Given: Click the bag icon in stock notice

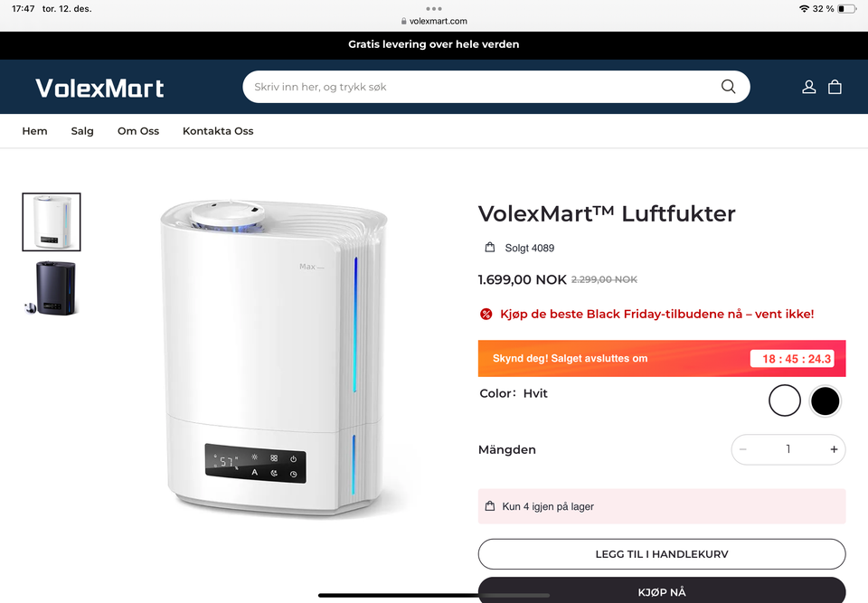Looking at the screenshot, I should [x=490, y=506].
